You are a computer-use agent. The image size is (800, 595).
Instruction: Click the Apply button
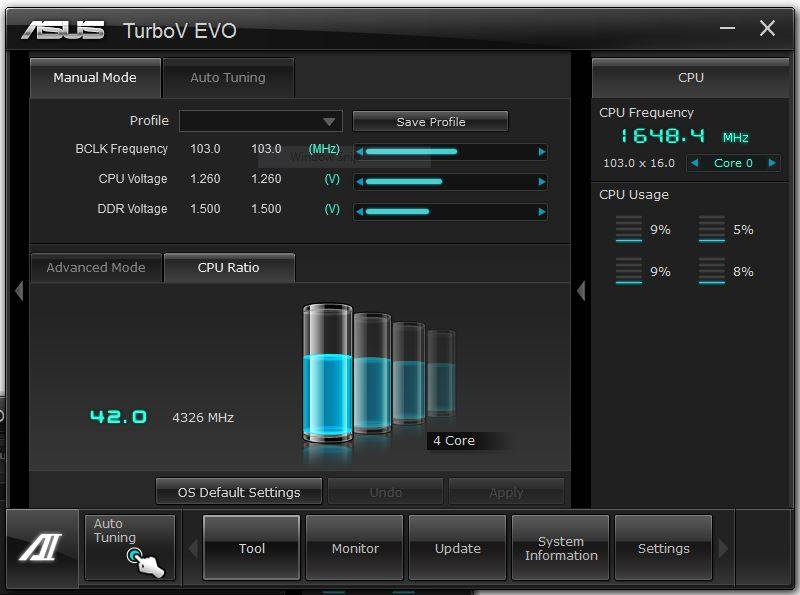point(507,492)
